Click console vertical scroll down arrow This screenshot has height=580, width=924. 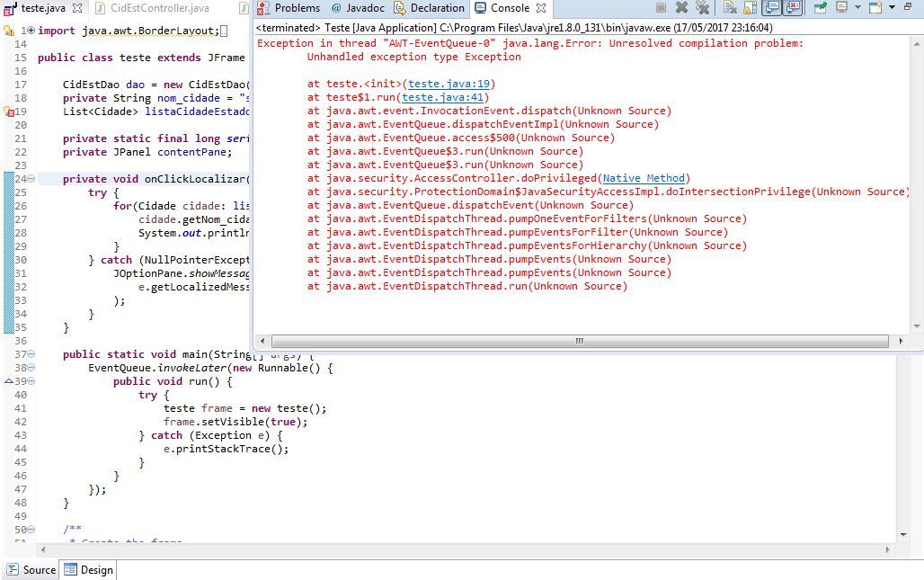[917, 326]
